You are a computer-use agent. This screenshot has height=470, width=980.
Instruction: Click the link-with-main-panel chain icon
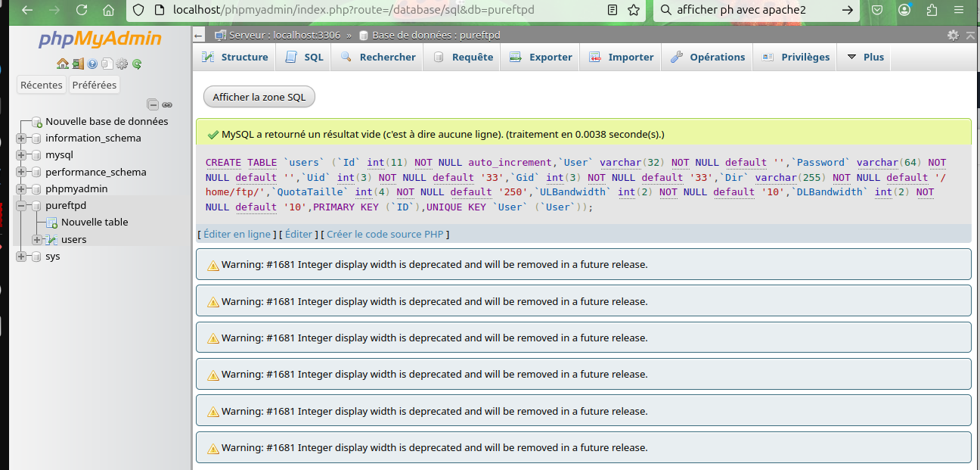[167, 104]
